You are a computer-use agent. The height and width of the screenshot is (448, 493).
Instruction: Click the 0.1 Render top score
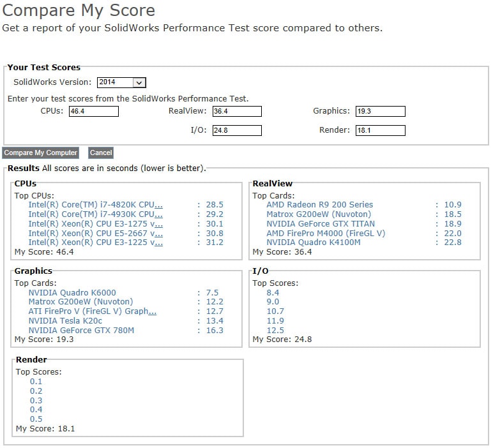pos(36,382)
